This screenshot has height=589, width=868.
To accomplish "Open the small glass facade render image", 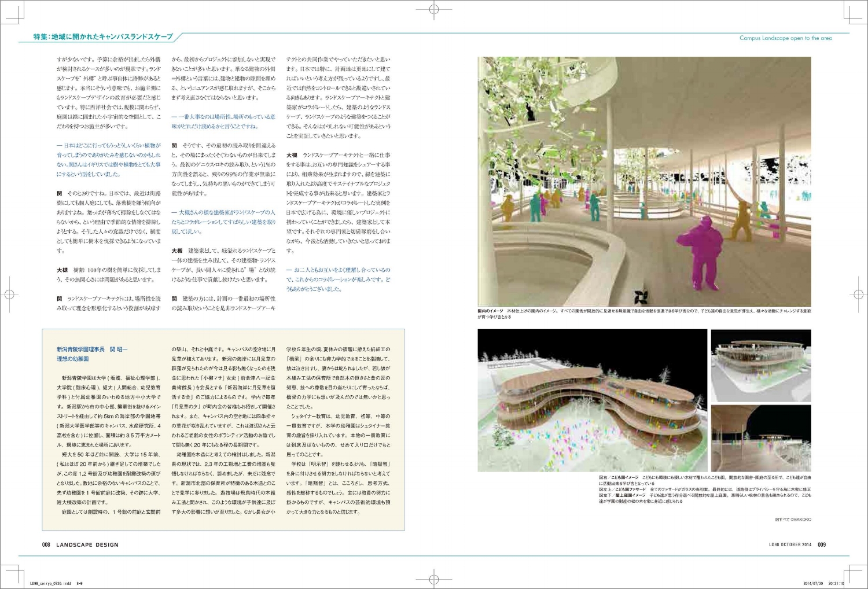I will (761, 366).
